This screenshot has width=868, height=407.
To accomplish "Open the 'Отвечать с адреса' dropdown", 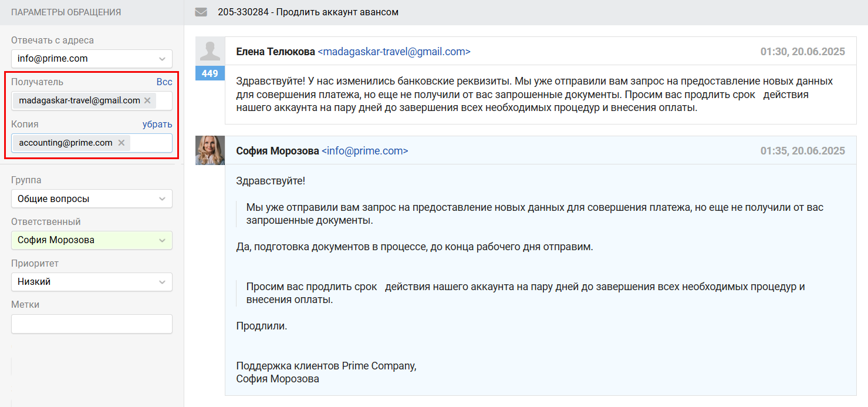I will (x=92, y=59).
